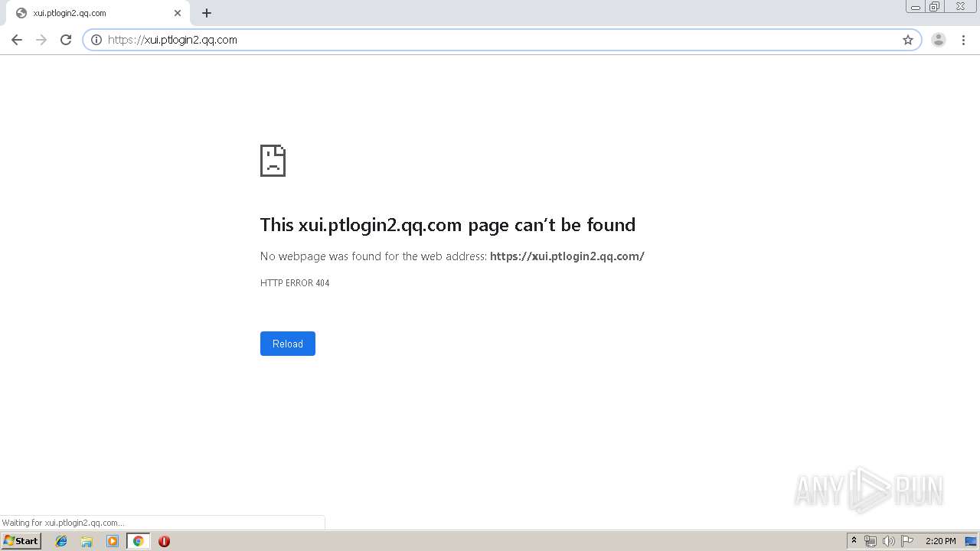Click the forward navigation arrow

pyautogui.click(x=41, y=40)
